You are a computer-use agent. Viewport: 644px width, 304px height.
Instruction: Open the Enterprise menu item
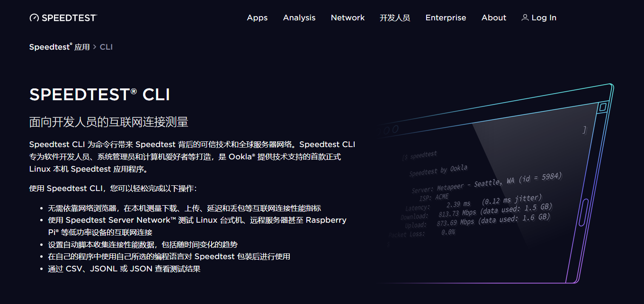point(446,18)
